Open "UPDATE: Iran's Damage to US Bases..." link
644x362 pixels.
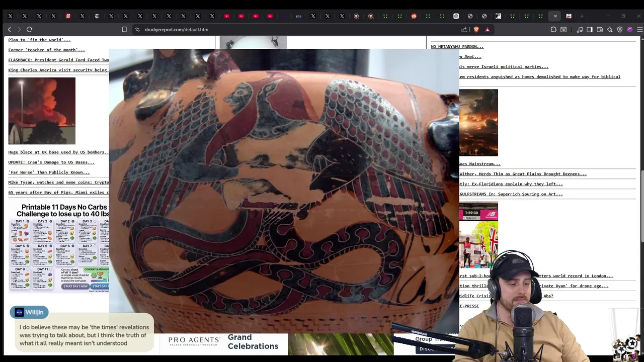click(51, 162)
